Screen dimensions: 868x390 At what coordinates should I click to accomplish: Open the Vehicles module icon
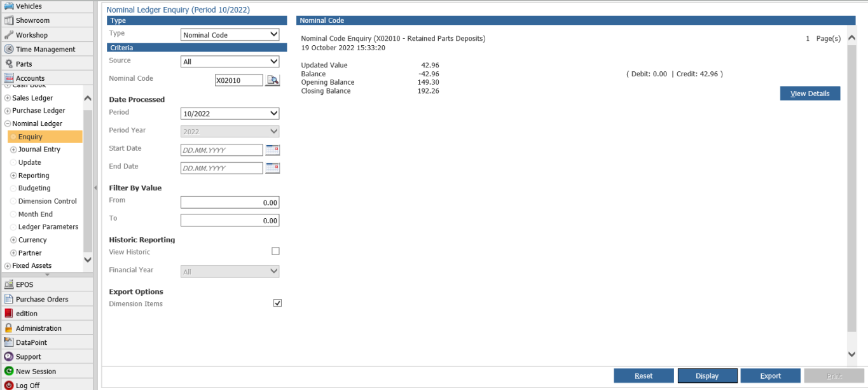[x=9, y=6]
